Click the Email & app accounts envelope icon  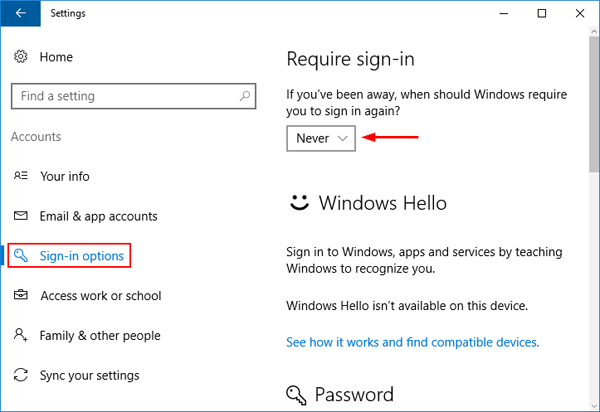(21, 216)
